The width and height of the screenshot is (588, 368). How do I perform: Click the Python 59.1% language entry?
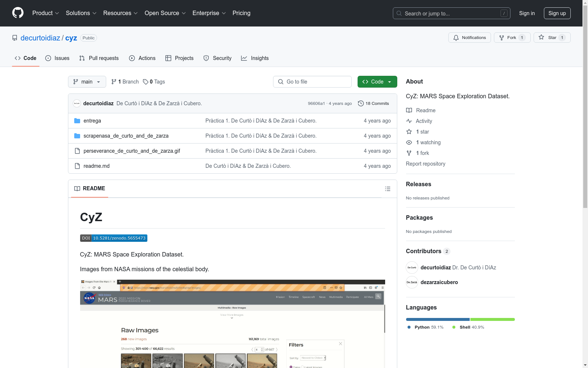tap(426, 327)
